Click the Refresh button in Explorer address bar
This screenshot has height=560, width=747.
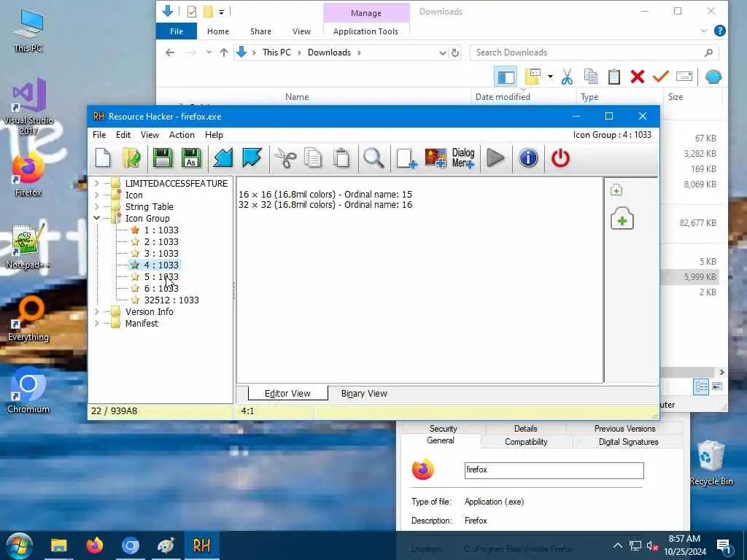pyautogui.click(x=455, y=52)
